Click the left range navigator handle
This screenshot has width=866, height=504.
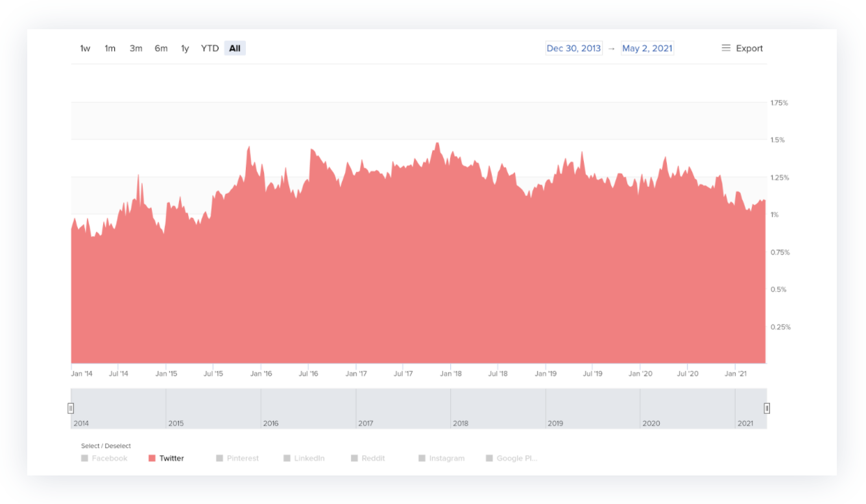[71, 408]
